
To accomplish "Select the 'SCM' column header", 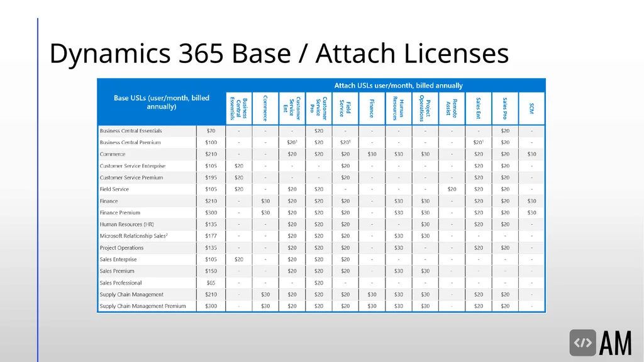I will tap(532, 108).
